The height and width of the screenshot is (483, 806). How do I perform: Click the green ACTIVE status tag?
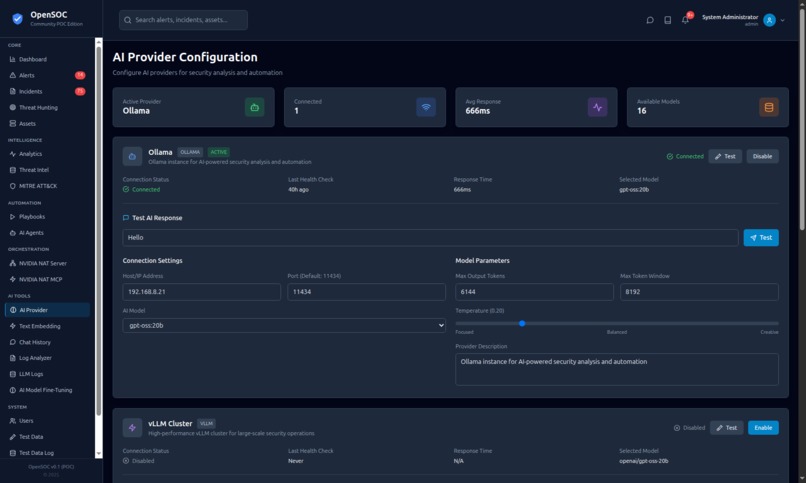(x=218, y=152)
